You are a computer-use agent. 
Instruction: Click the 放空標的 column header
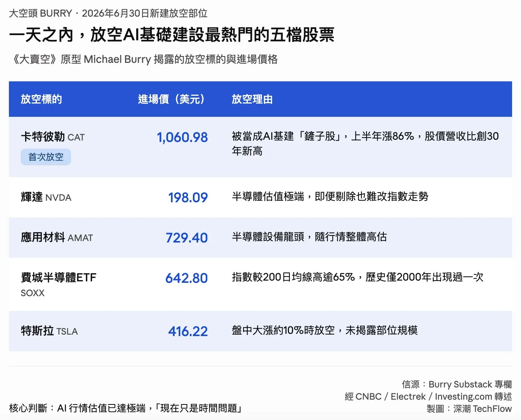tap(41, 99)
